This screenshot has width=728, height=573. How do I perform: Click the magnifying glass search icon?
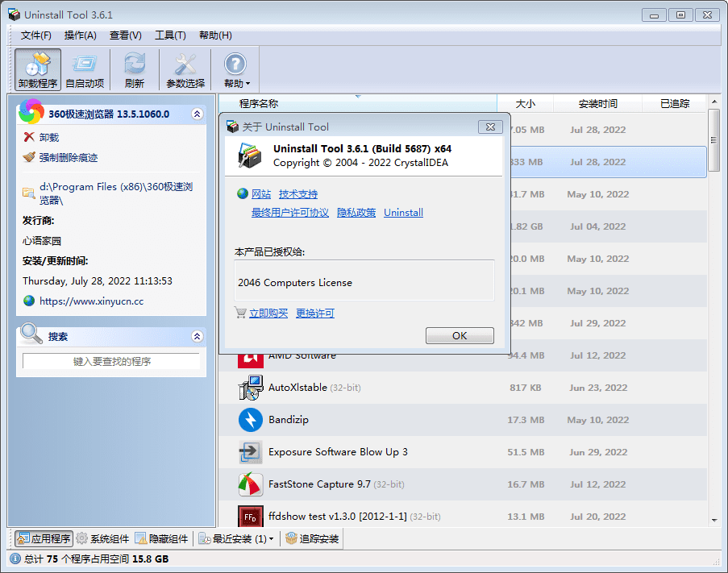tap(31, 334)
